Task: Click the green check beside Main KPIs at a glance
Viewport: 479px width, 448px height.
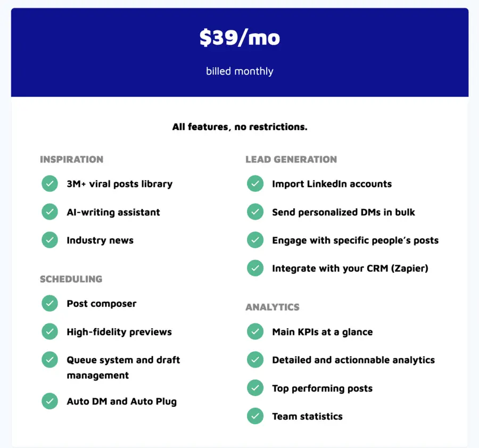Action: point(255,331)
